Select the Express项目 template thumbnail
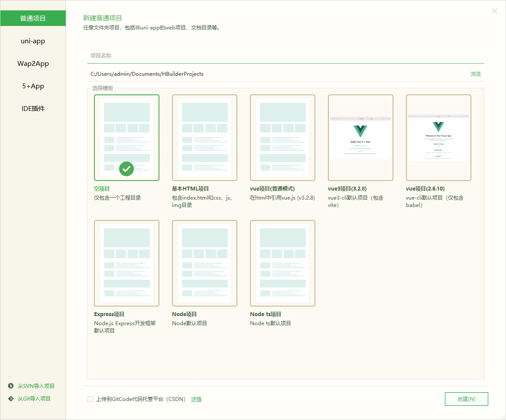This screenshot has height=420, width=506. (126, 263)
